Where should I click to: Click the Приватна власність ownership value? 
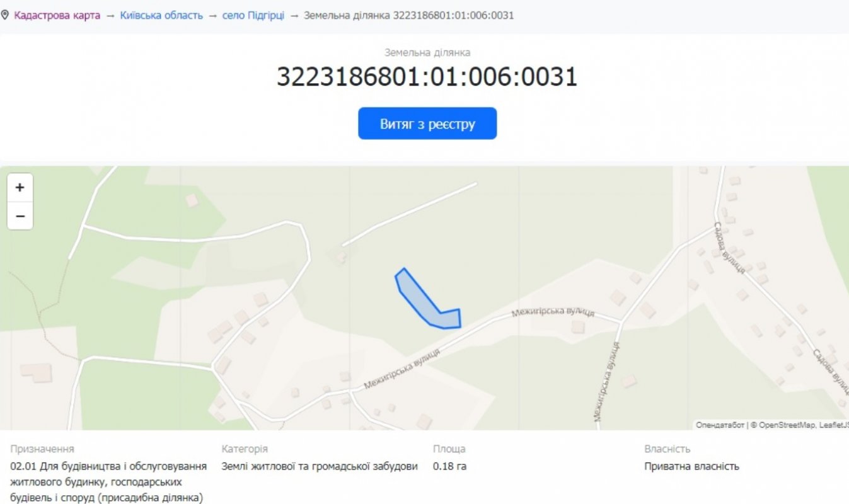(x=691, y=466)
